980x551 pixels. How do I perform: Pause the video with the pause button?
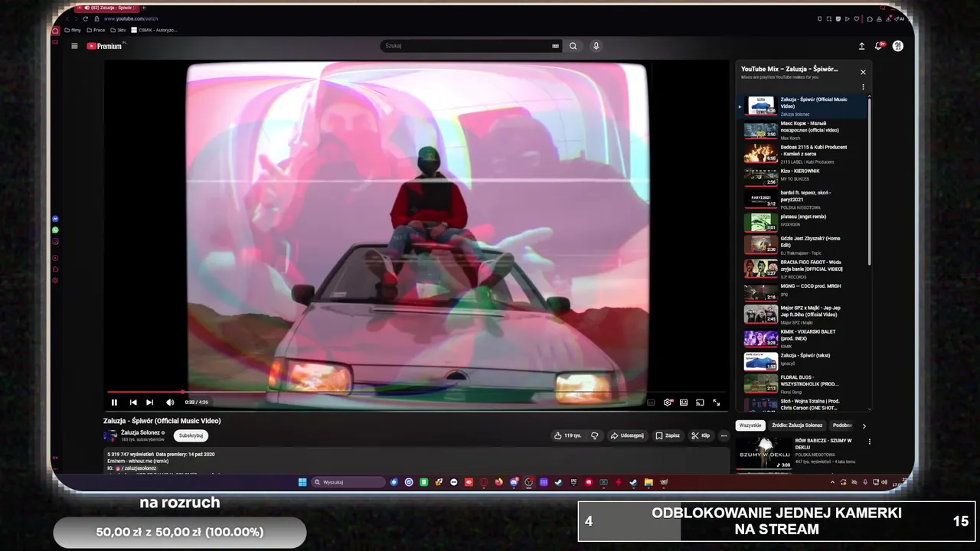114,402
